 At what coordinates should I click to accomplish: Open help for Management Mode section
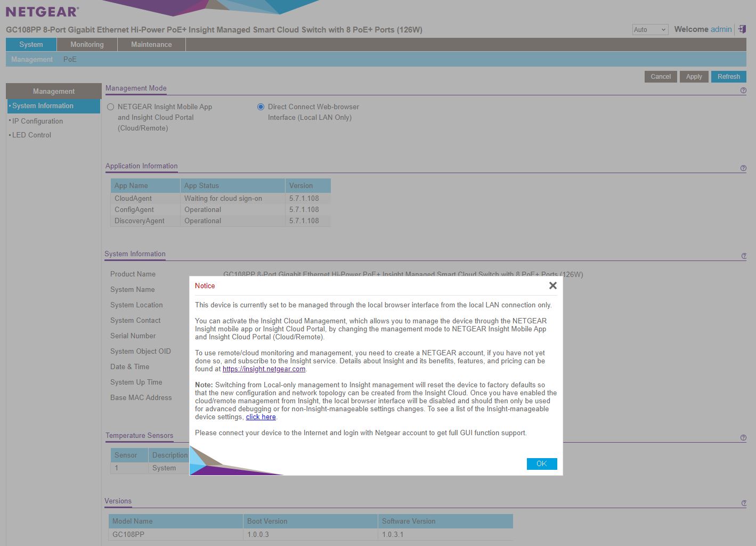pos(743,91)
